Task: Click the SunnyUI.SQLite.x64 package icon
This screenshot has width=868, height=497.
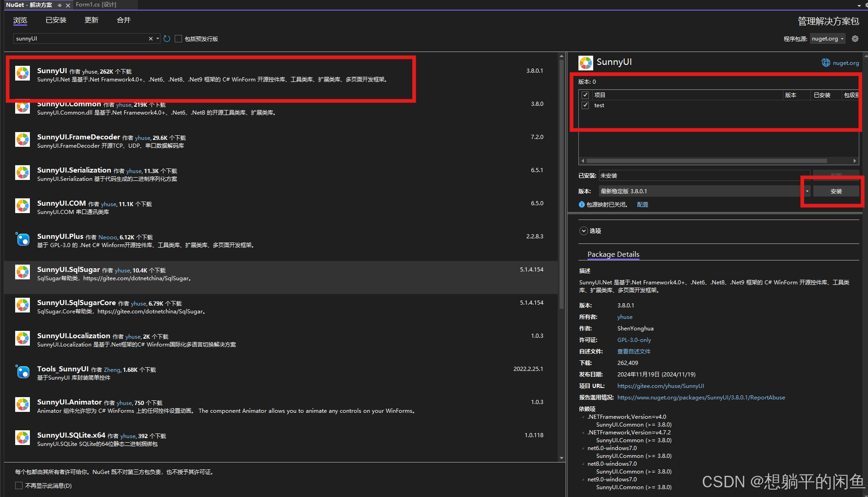Action: 23,438
